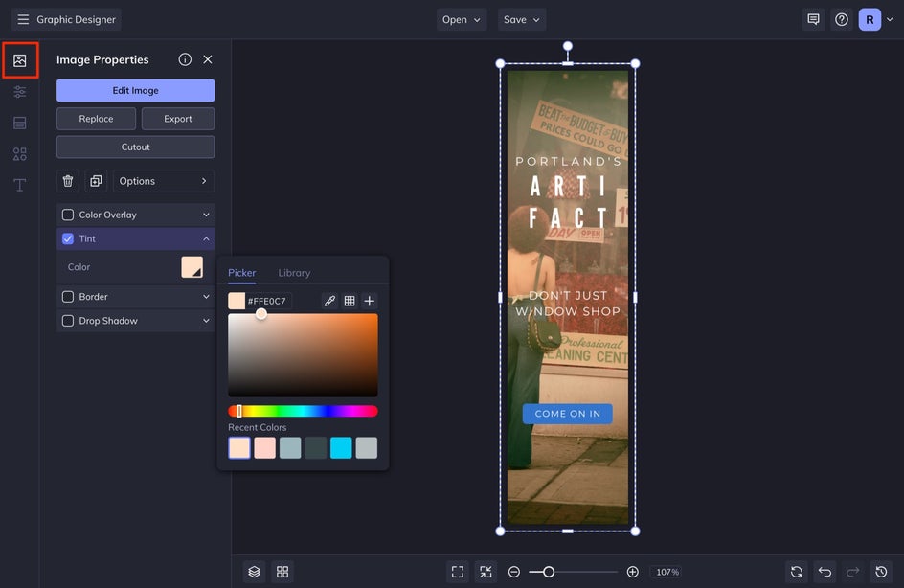Image resolution: width=904 pixels, height=588 pixels.
Task: Select the light gray recent color swatch
Action: (366, 448)
